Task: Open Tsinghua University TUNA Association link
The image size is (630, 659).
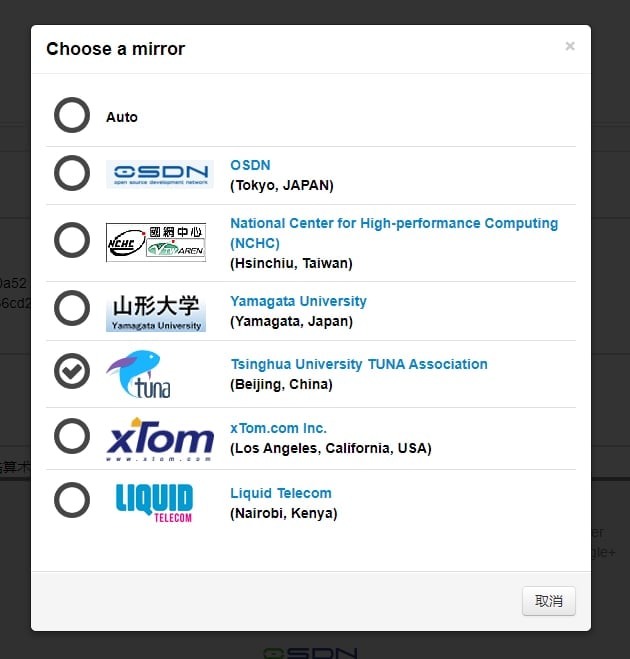Action: point(358,365)
